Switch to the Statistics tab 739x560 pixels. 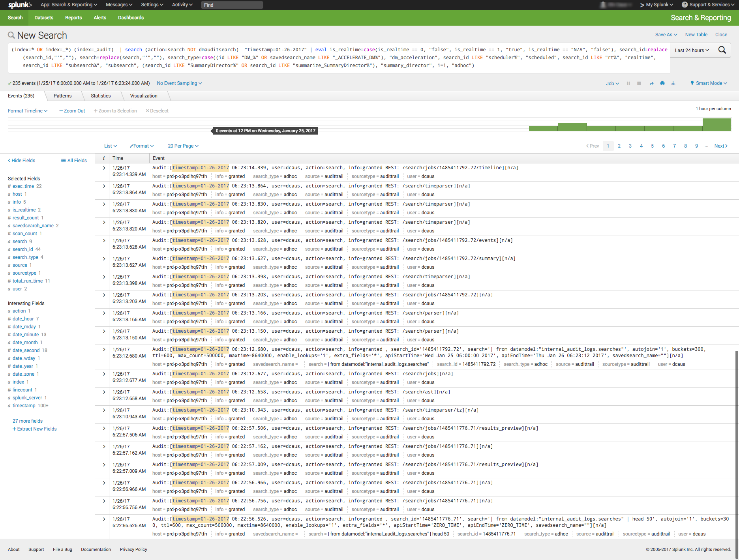coord(101,96)
